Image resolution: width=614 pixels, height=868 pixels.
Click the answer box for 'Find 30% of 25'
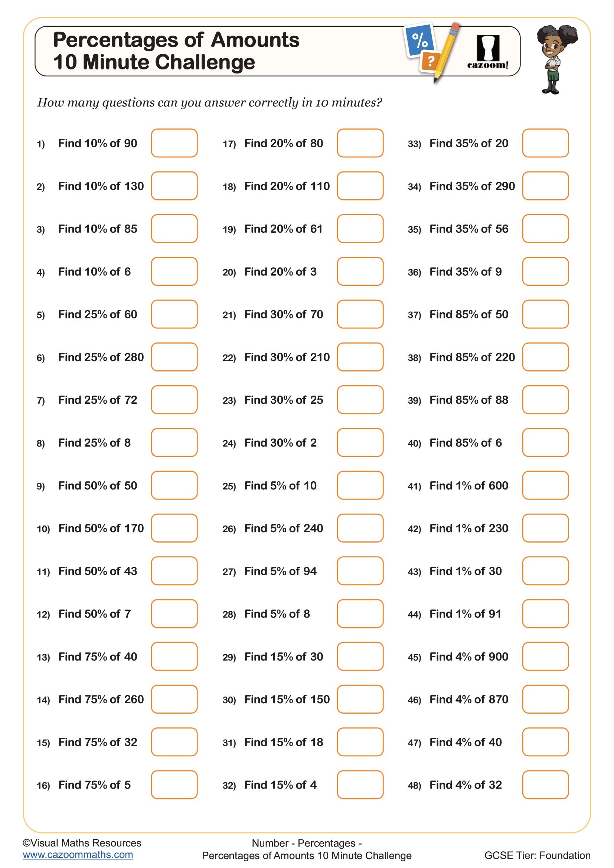click(360, 400)
